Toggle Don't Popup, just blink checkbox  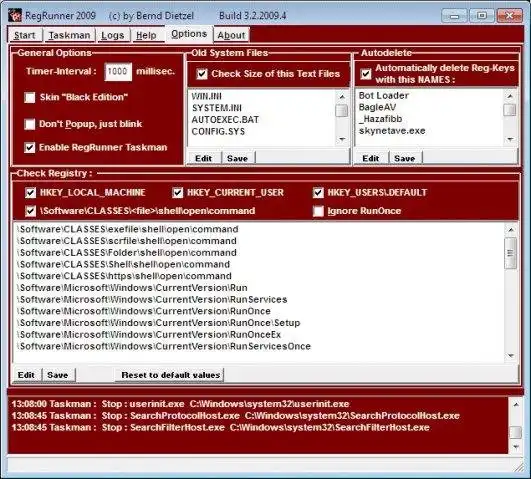pos(30,124)
